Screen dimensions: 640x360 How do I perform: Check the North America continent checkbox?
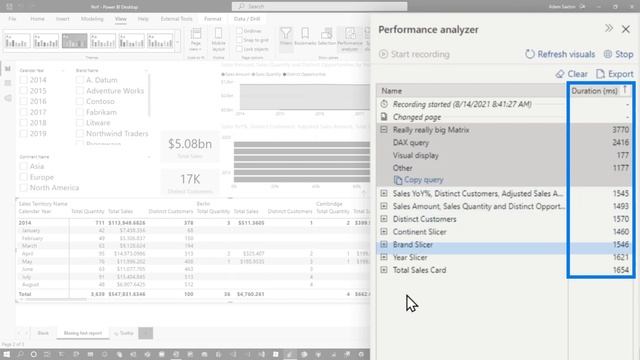tap(24, 188)
